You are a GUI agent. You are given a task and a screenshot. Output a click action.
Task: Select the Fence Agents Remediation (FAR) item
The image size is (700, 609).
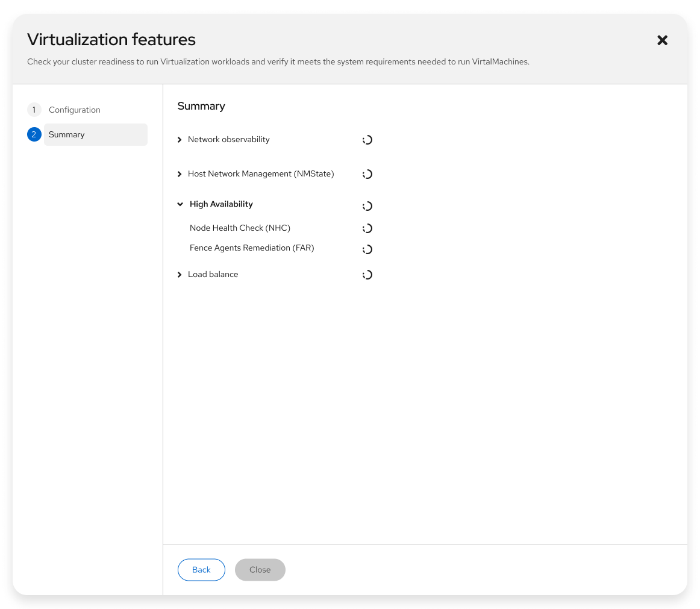coord(252,248)
